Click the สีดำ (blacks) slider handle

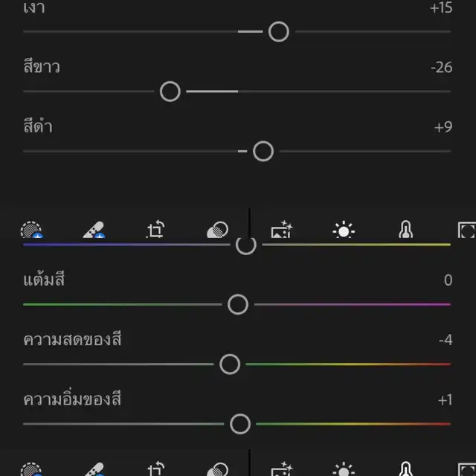point(263,151)
